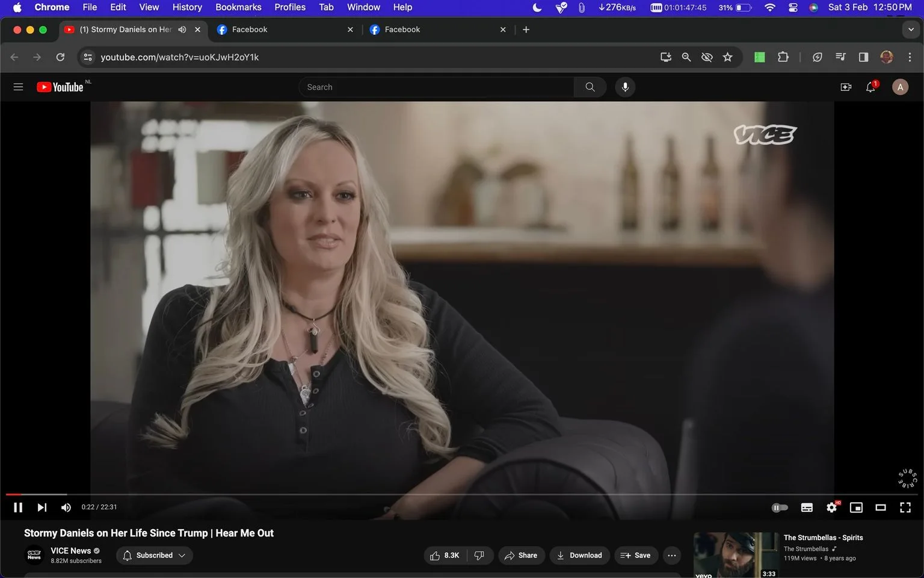Expand the tab search dropdown
Screen dimensions: 924x578
point(911,30)
